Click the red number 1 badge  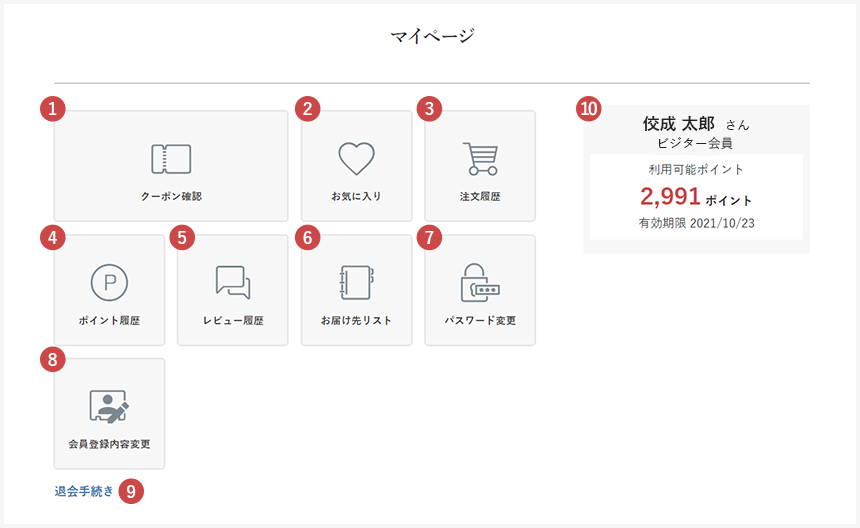tap(54, 108)
